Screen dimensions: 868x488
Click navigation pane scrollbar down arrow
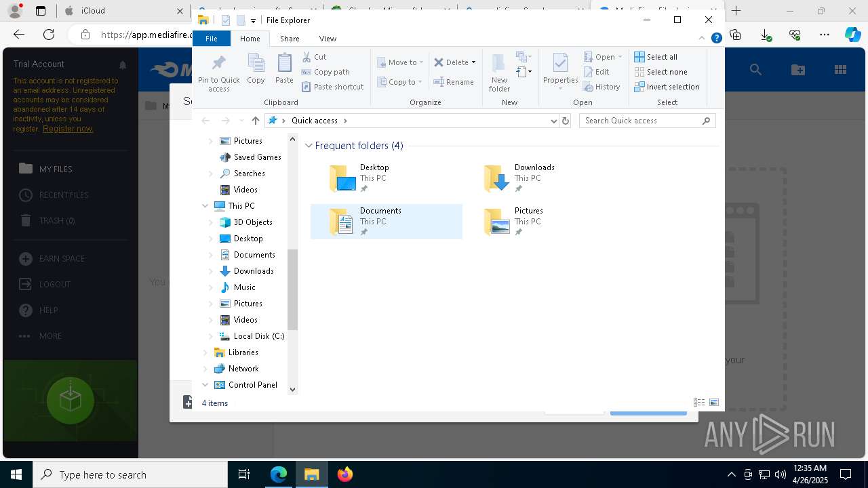pos(293,389)
